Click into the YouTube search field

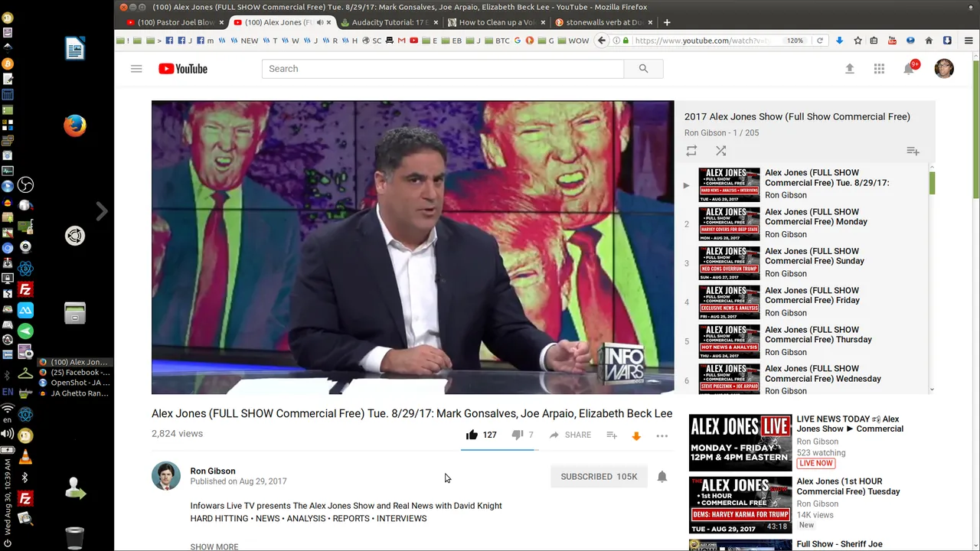pyautogui.click(x=443, y=69)
